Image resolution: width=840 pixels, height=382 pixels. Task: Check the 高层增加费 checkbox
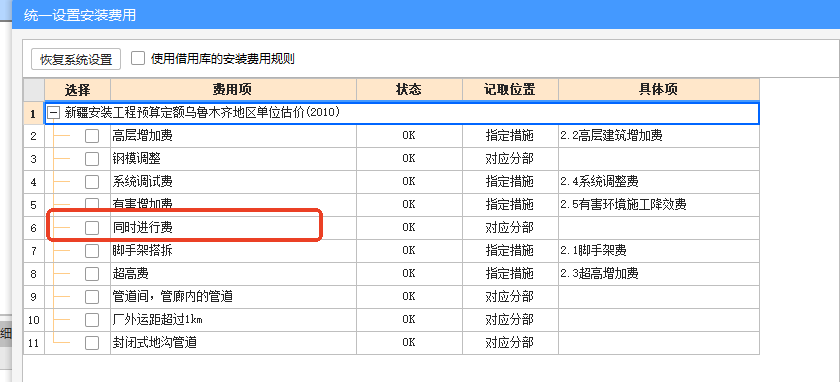coord(92,136)
